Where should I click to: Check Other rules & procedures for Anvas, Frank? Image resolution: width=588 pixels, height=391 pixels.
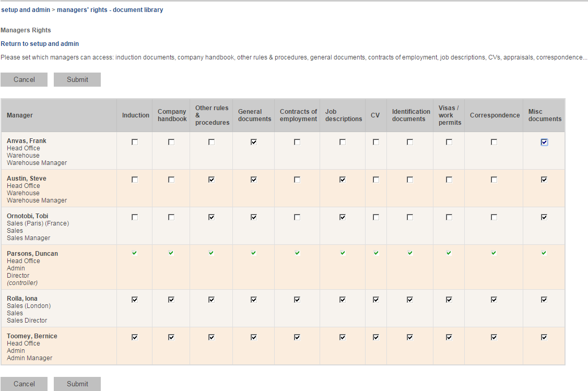pyautogui.click(x=211, y=142)
